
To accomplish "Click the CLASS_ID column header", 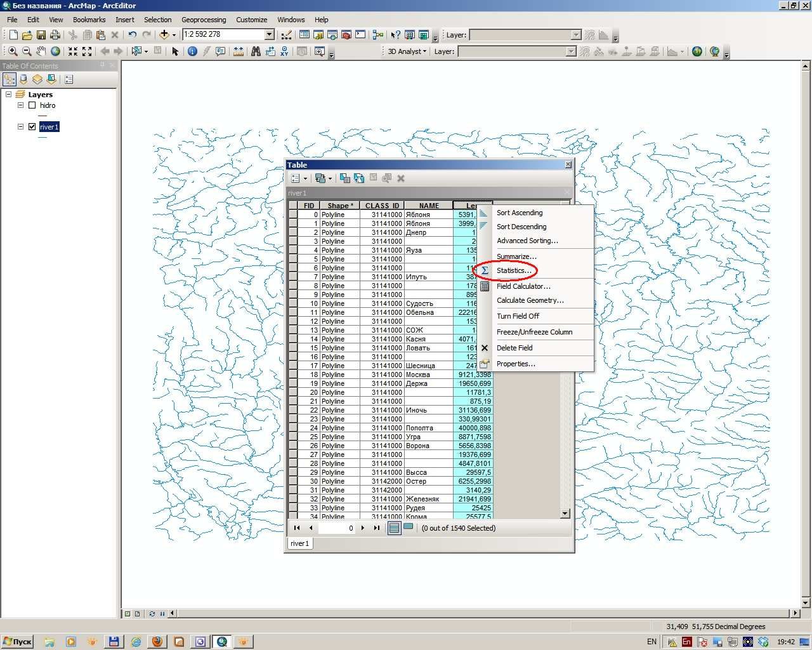I will 382,206.
